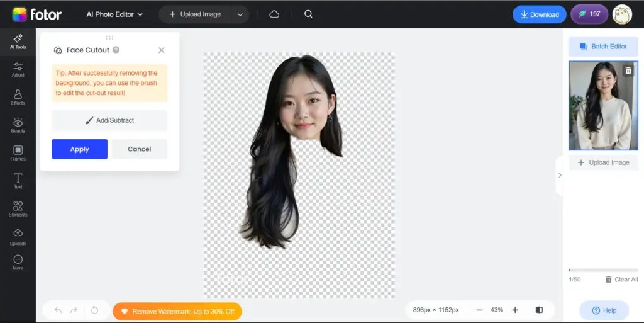Image resolution: width=644 pixels, height=323 pixels.
Task: Download the edited image
Action: (539, 14)
